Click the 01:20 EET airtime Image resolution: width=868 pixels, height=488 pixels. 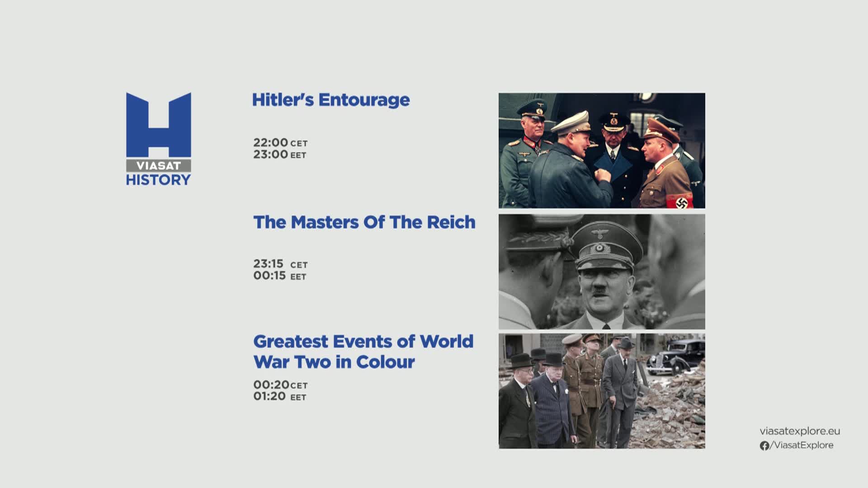point(279,397)
